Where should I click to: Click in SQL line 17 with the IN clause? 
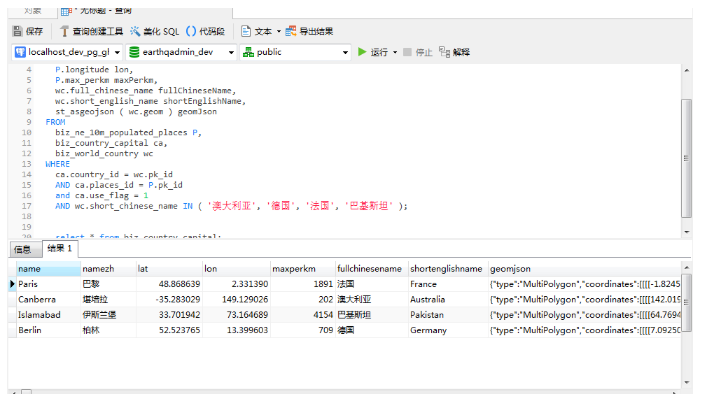[231, 206]
